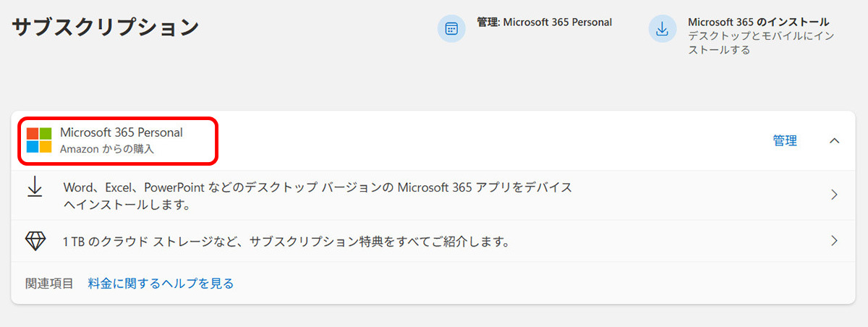Open the desktop Microsoft 365 apps install row

pyautogui.click(x=433, y=195)
